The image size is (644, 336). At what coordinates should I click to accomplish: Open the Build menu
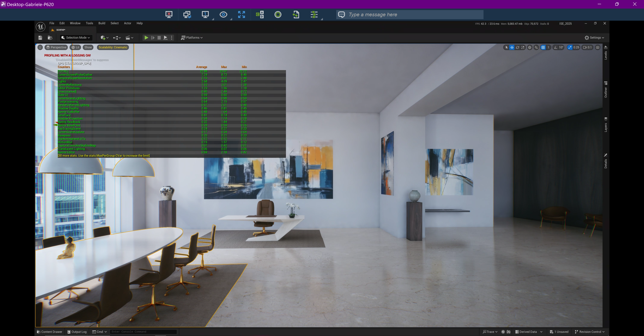102,23
